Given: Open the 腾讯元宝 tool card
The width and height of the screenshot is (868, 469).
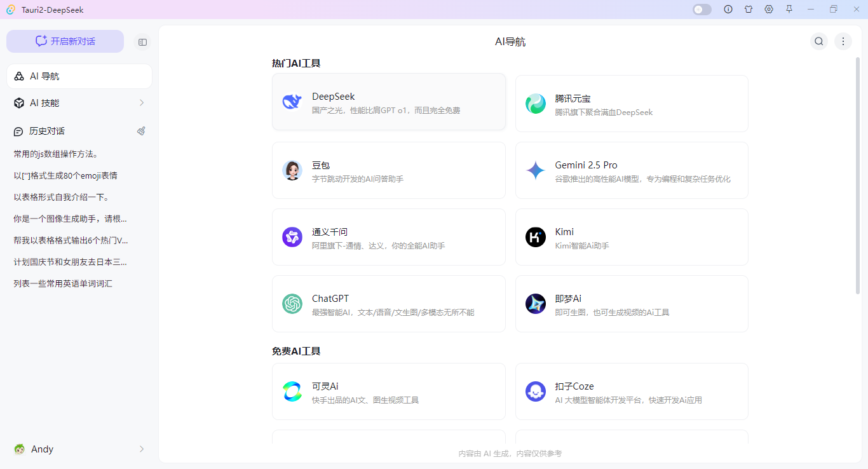Looking at the screenshot, I should 632,103.
